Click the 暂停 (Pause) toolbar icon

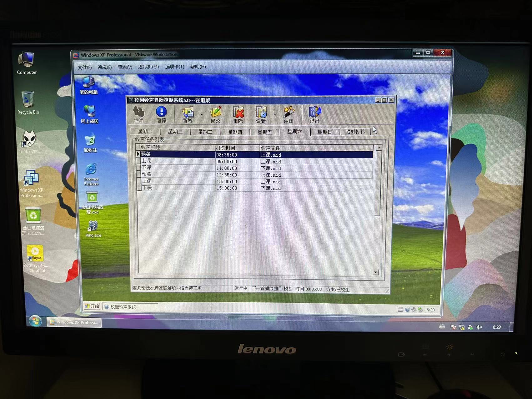point(161,114)
